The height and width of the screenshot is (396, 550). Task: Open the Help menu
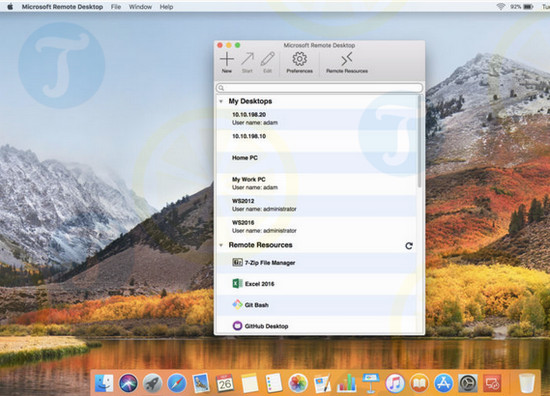coord(166,7)
